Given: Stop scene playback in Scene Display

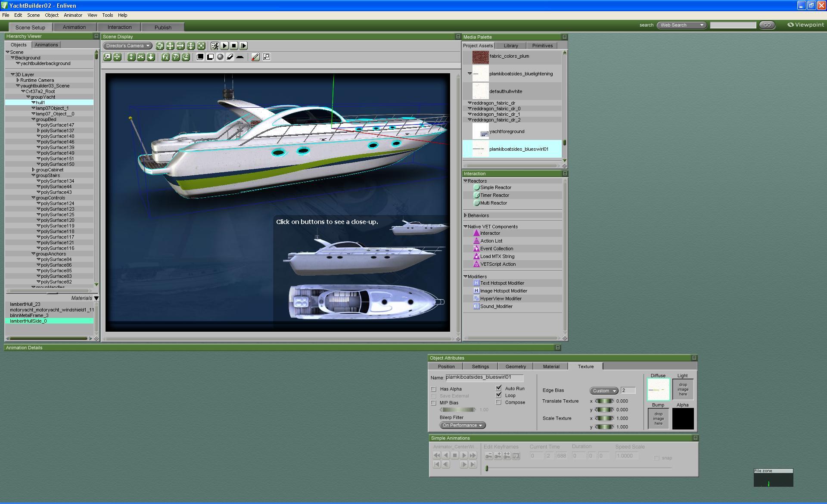Looking at the screenshot, I should pos(234,46).
